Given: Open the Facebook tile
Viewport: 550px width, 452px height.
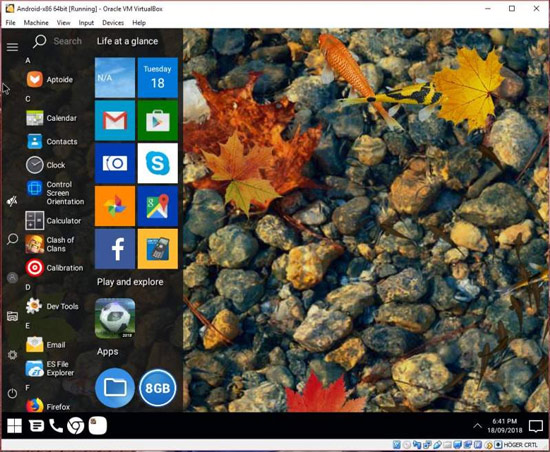Looking at the screenshot, I should point(115,249).
